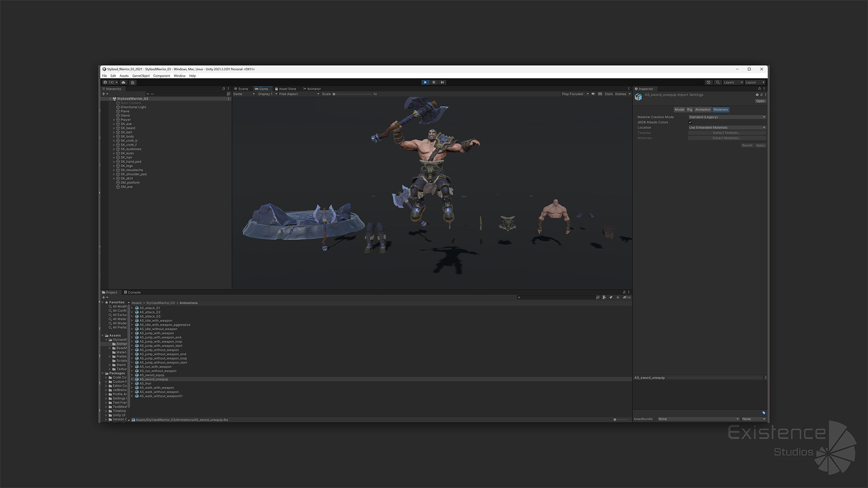Open the account dropdown in the toolbar
The height and width of the screenshot is (488, 868).
110,82
